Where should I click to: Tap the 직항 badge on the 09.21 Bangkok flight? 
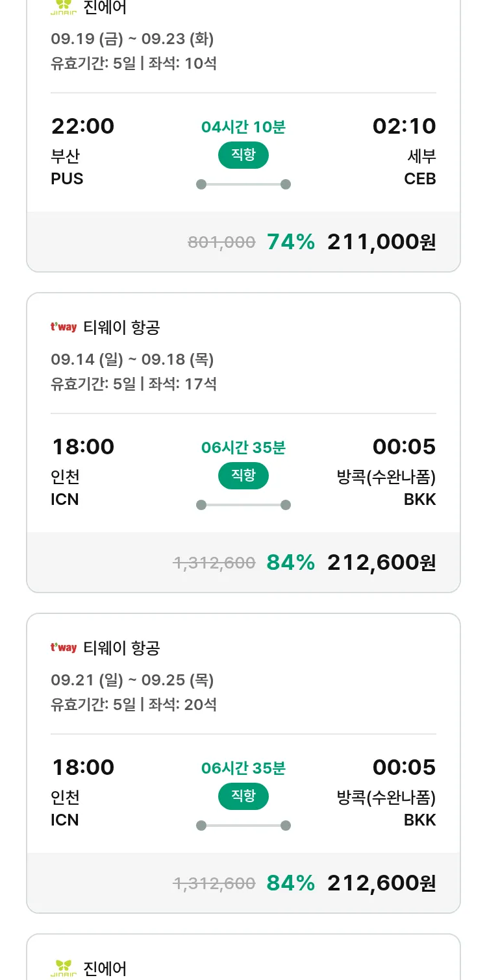[243, 796]
